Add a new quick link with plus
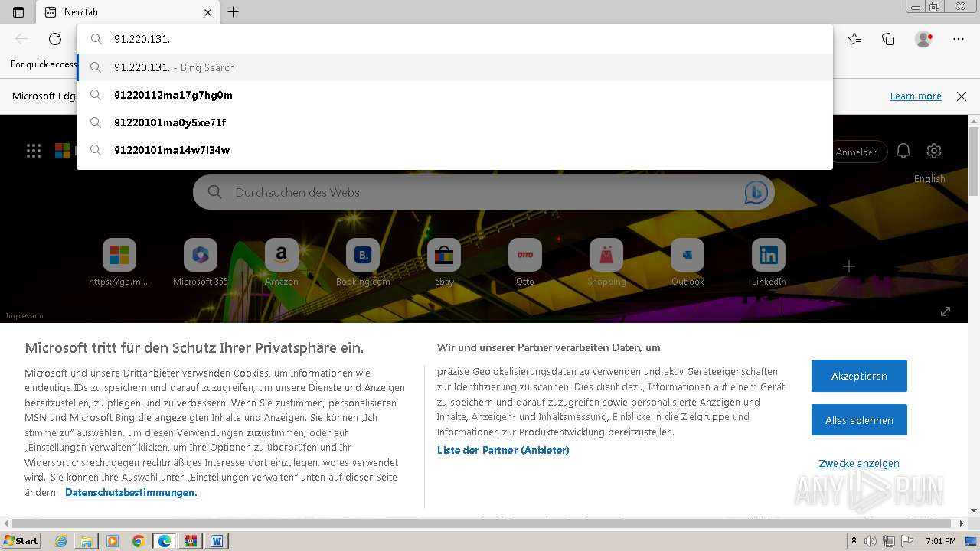Image resolution: width=980 pixels, height=551 pixels. (849, 266)
